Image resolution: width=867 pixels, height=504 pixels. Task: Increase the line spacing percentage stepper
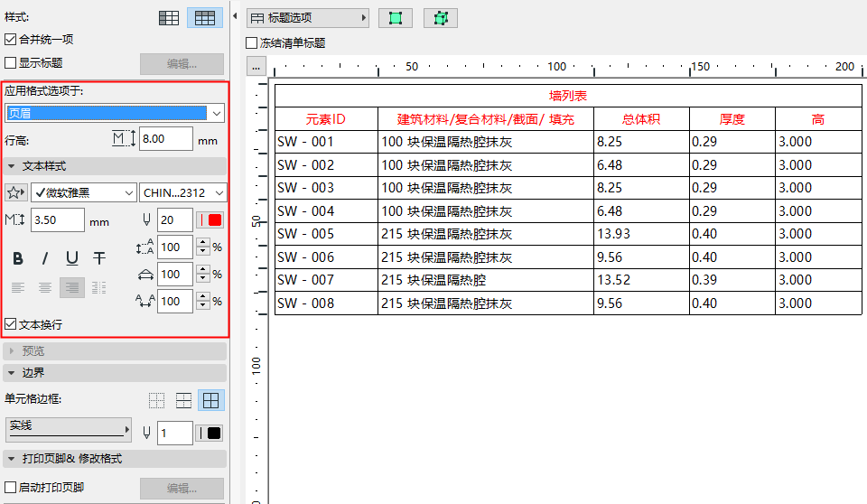click(203, 243)
